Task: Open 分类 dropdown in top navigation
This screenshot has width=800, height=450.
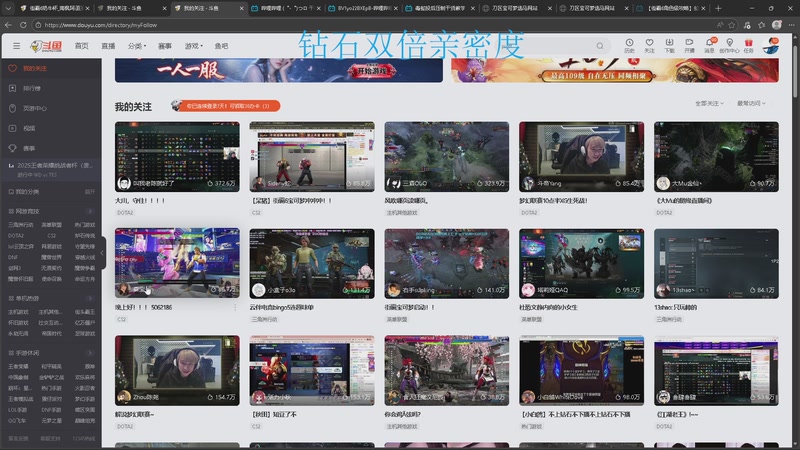Action: [x=137, y=46]
